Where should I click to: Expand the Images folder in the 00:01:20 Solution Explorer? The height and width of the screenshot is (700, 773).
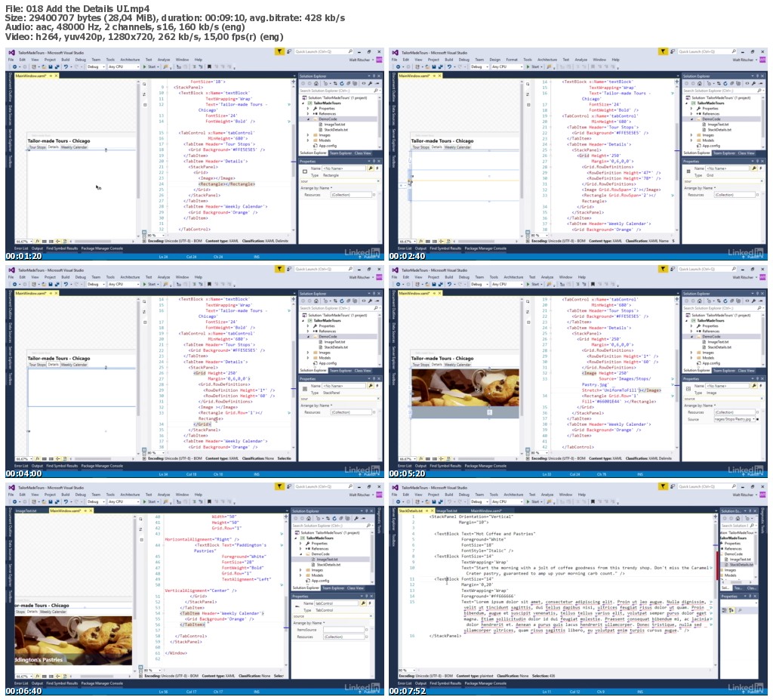tap(309, 134)
